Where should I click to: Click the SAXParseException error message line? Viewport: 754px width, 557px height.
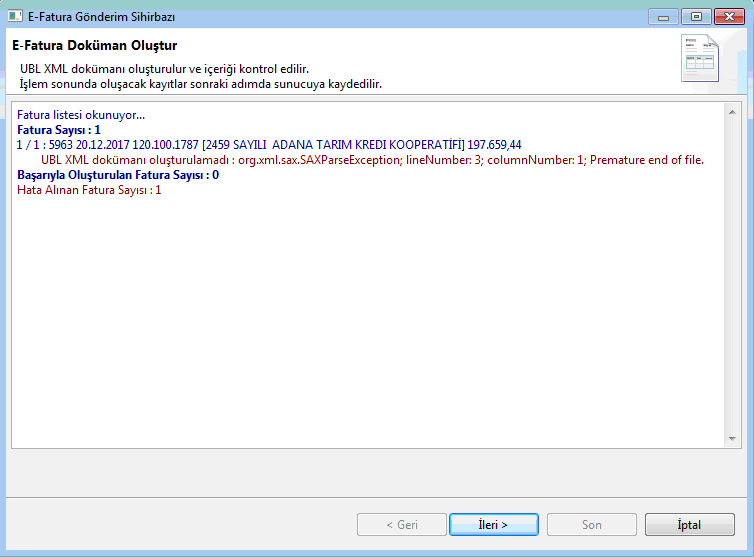tap(372, 160)
